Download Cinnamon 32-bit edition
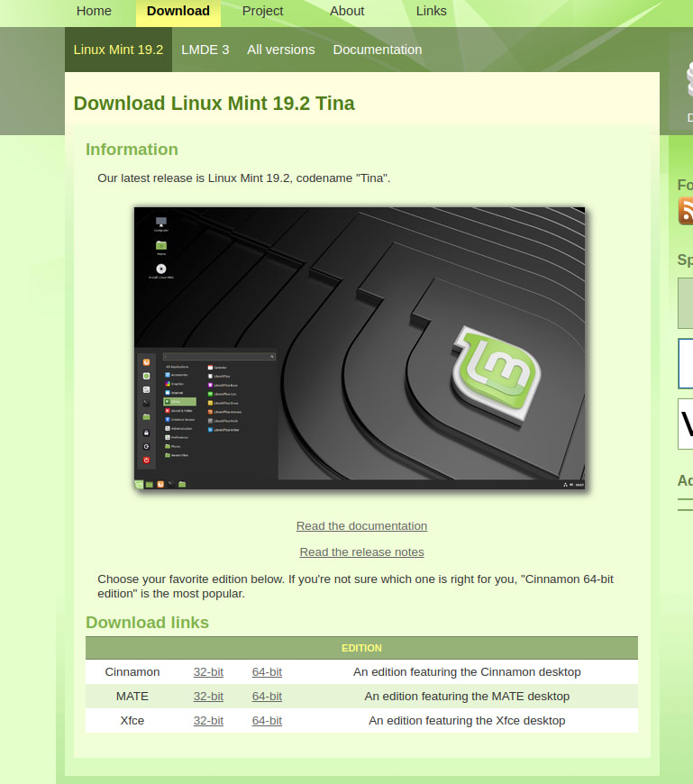Screen dimensions: 693x784 pyautogui.click(x=208, y=672)
